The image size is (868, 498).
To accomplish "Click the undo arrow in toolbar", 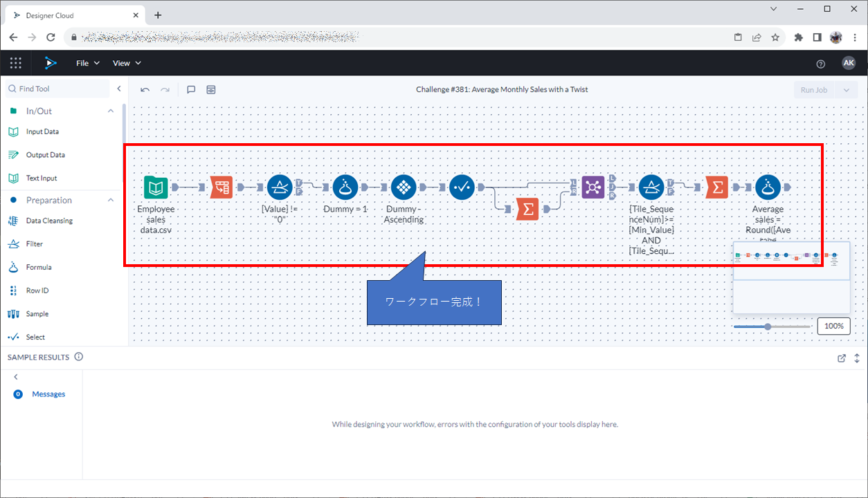I will [145, 90].
